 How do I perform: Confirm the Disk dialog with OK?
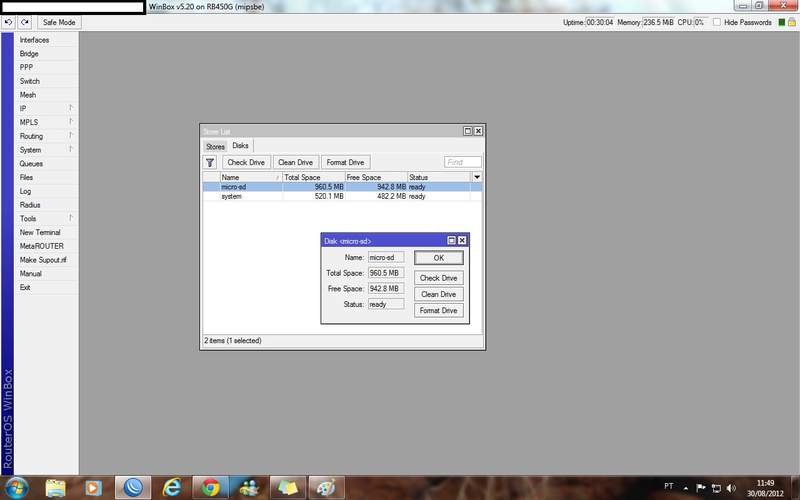(x=439, y=258)
